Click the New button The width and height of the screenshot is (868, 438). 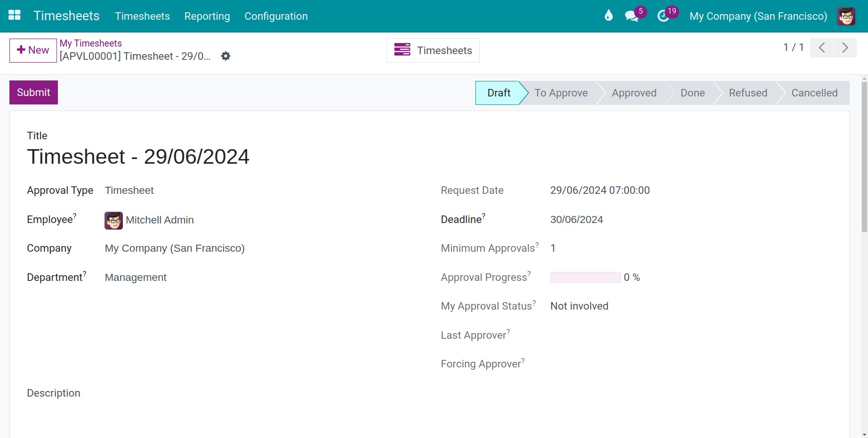click(33, 50)
